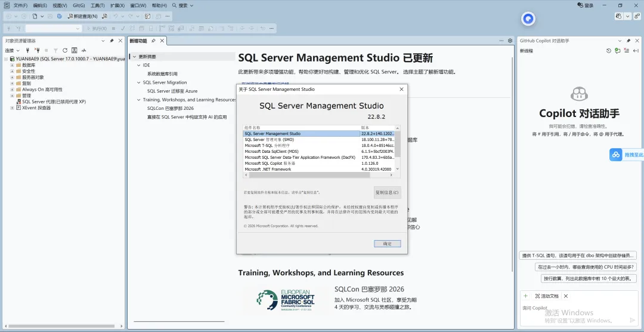Click the filter funnel icon in Object Explorer
Screen dimensions: 644x332
tap(55, 50)
